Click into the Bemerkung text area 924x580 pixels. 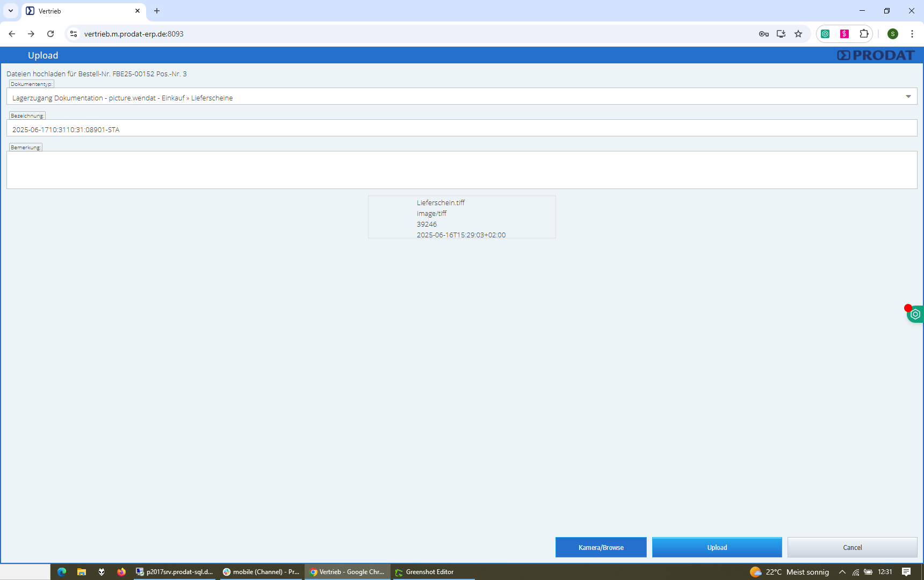(462, 170)
